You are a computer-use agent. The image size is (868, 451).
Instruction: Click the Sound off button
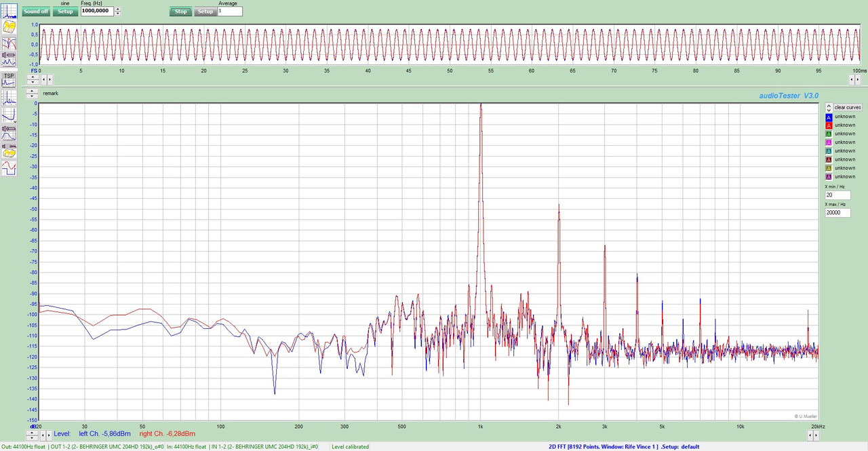[x=36, y=12]
